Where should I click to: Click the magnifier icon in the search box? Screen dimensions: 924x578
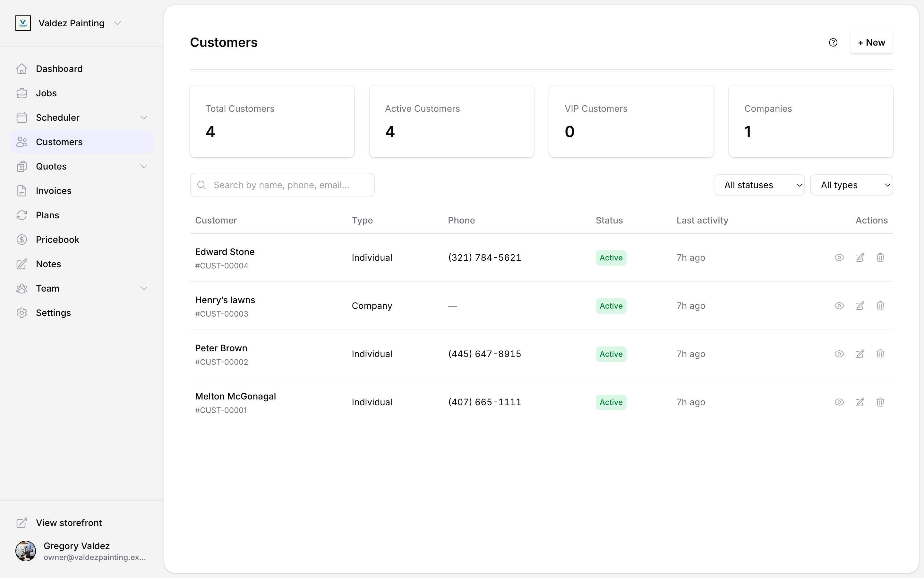[x=201, y=185]
